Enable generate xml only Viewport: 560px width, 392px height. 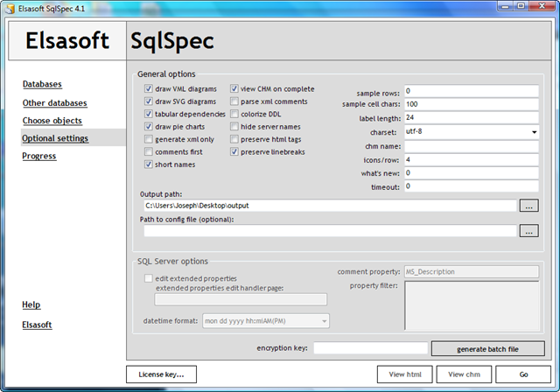click(x=149, y=139)
